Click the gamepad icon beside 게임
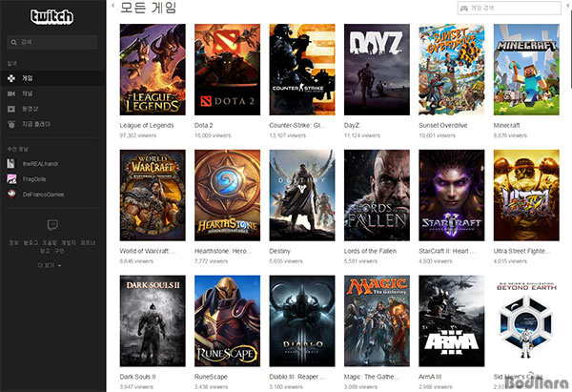 click(11, 78)
